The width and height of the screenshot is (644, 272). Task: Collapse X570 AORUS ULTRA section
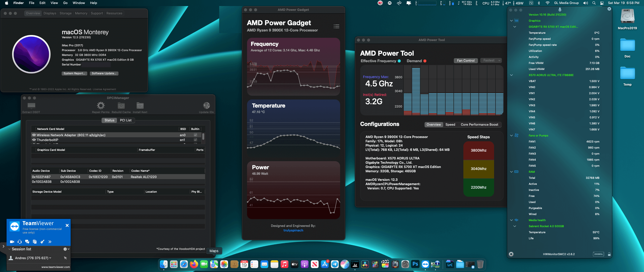[511, 75]
